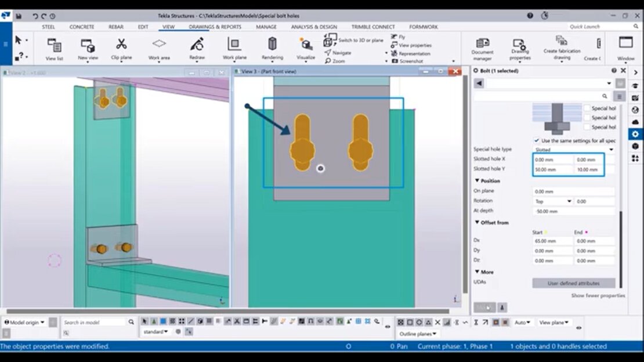
Task: Open the standard selection filter dropdown
Action: click(x=155, y=332)
